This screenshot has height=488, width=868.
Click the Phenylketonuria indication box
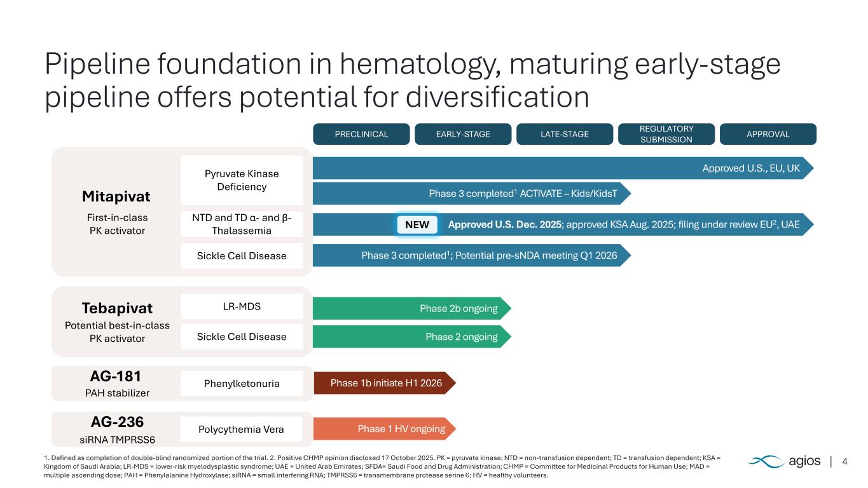point(242,383)
